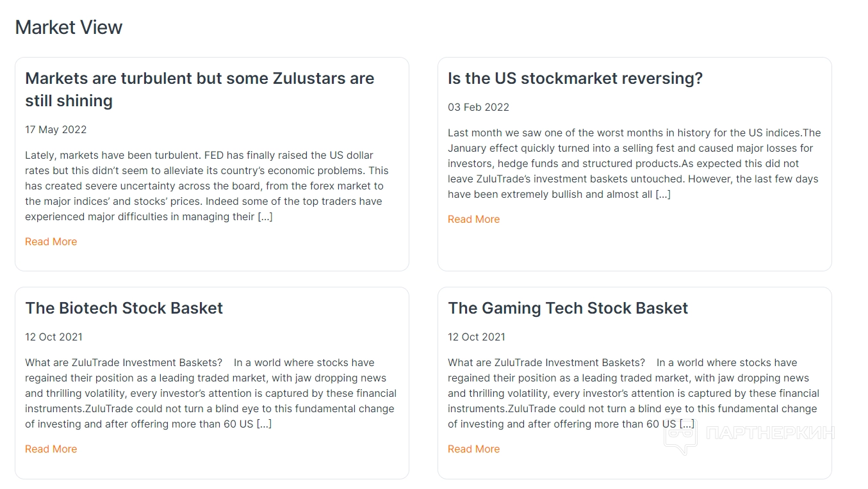Click the ПАРТНЕРКИН watermark text
This screenshot has height=489, width=868.
(x=770, y=433)
